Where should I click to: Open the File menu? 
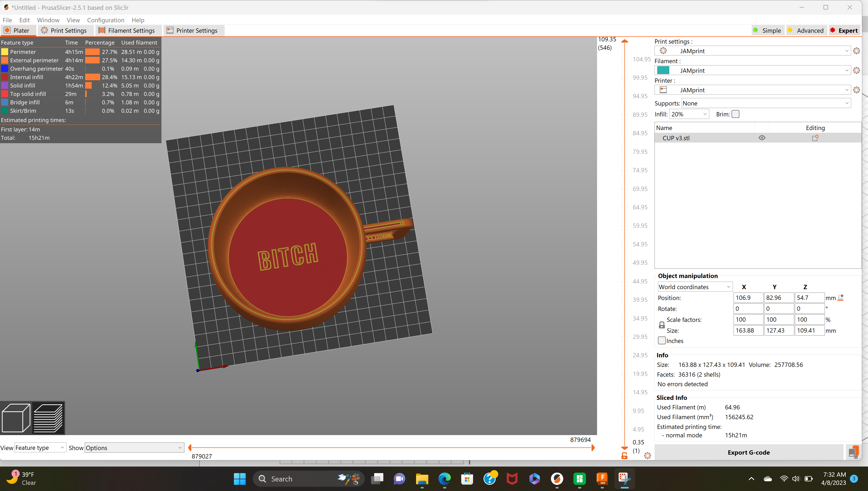point(7,20)
